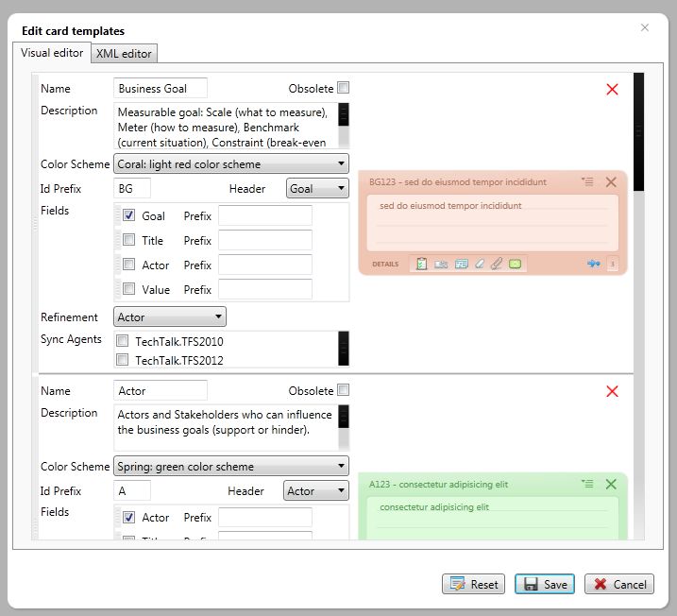Click the Title row Prefix field
Viewport: 677px width, 616px height.
(x=265, y=240)
